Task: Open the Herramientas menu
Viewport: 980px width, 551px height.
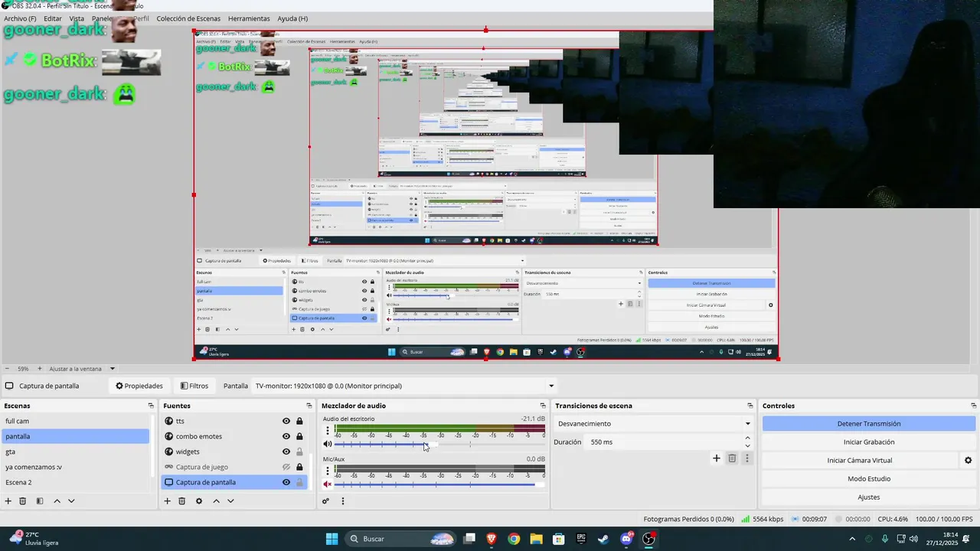Action: [x=249, y=18]
